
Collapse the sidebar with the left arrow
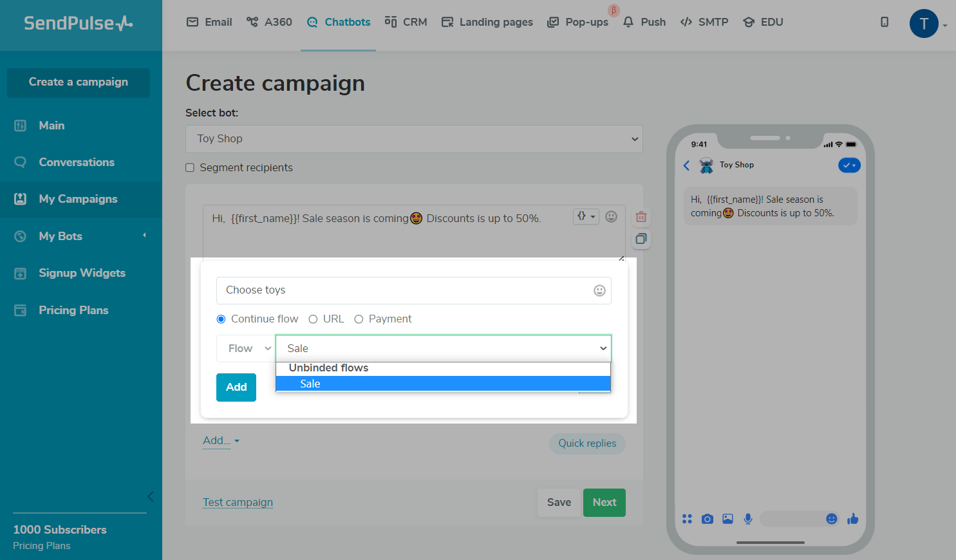pyautogui.click(x=150, y=496)
